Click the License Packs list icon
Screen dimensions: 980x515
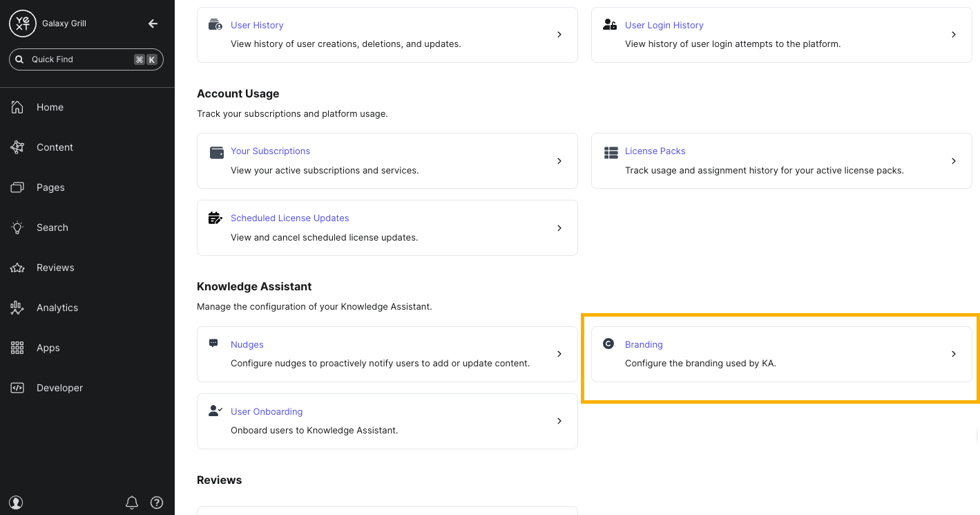pos(611,152)
